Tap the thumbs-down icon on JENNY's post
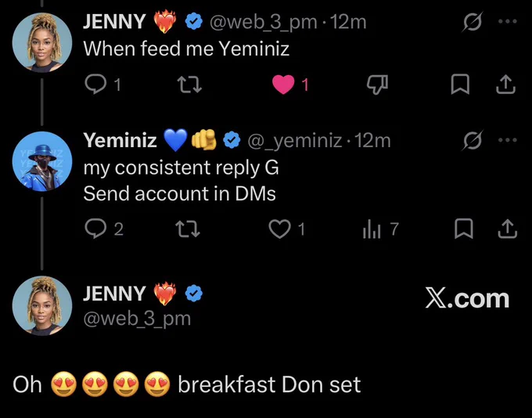 [377, 85]
